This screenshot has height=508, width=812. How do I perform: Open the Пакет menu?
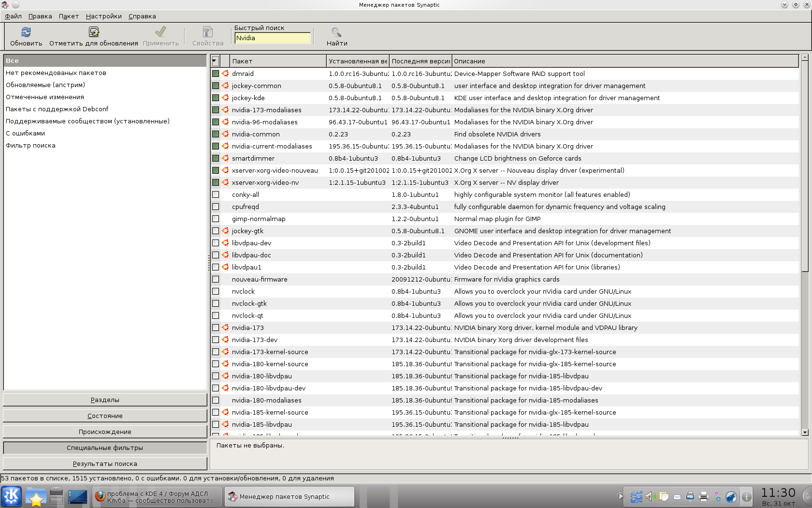coord(69,16)
